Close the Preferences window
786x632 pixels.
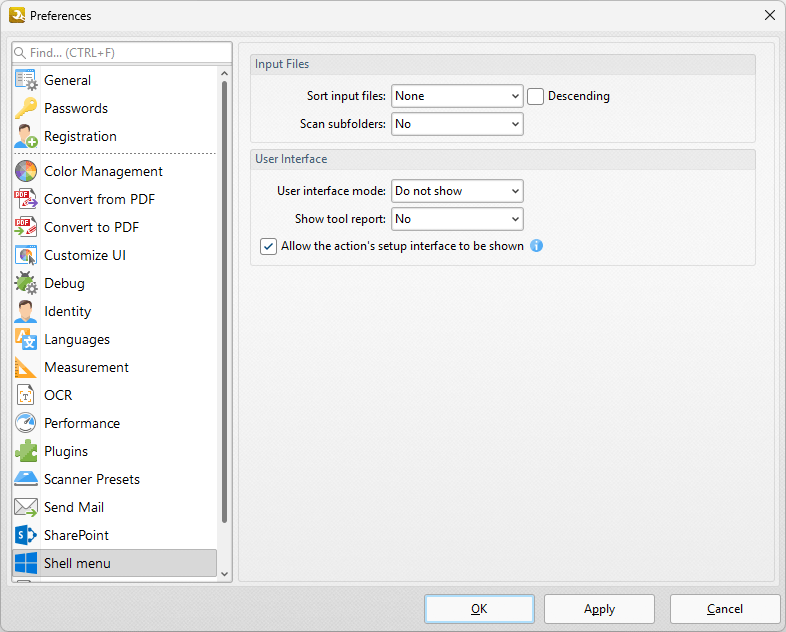(770, 16)
